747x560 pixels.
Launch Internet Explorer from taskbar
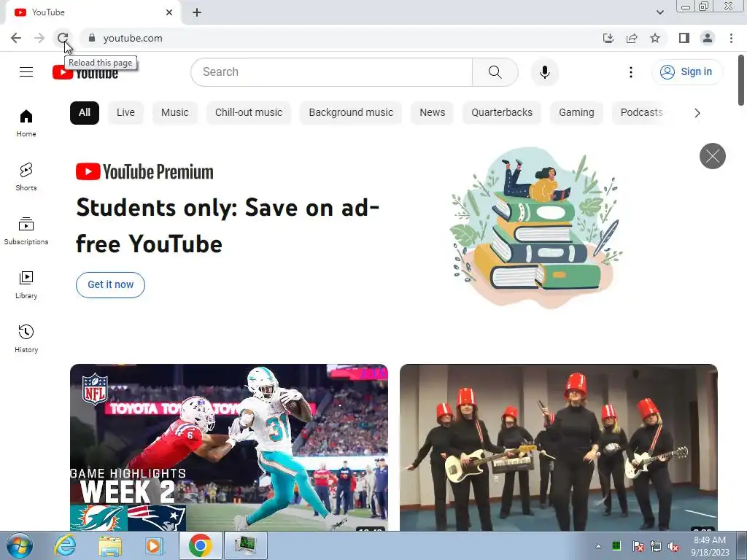[x=65, y=545]
